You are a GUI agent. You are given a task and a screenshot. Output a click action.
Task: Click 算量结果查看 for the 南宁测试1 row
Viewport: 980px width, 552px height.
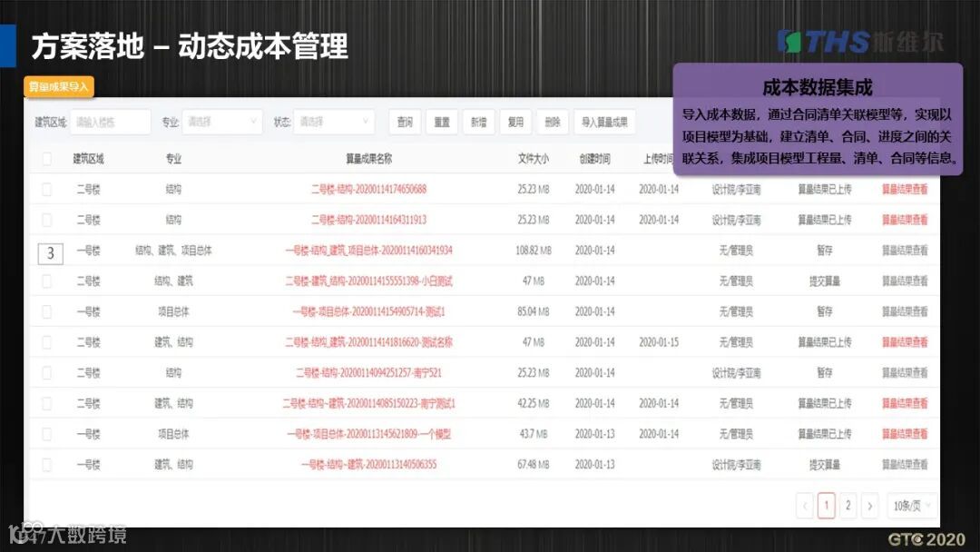tap(905, 403)
